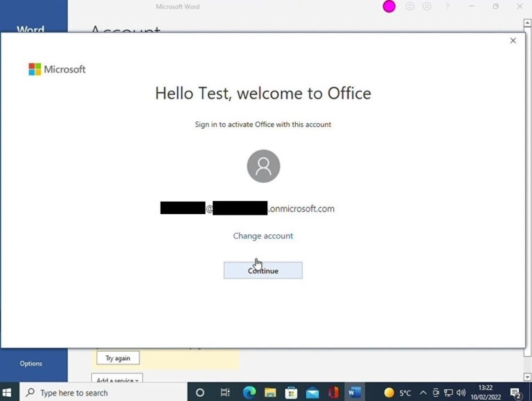The width and height of the screenshot is (532, 401).
Task: Open the Windows Start menu
Action: [x=7, y=393]
